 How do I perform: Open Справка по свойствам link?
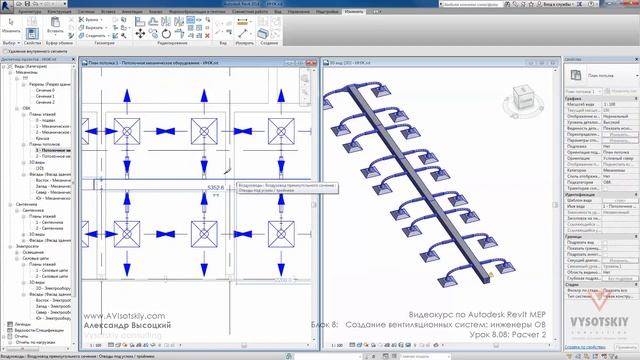[585, 347]
